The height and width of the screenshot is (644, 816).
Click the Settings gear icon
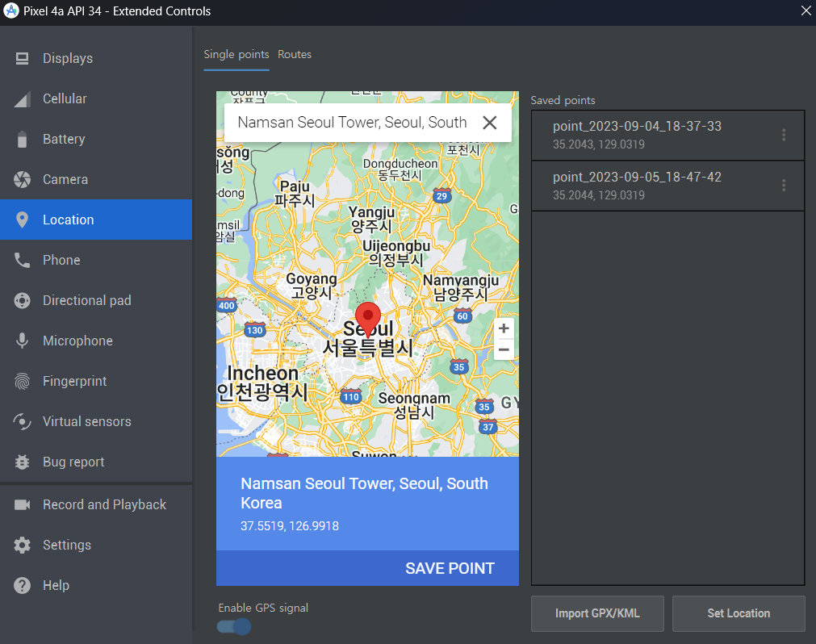click(x=22, y=546)
